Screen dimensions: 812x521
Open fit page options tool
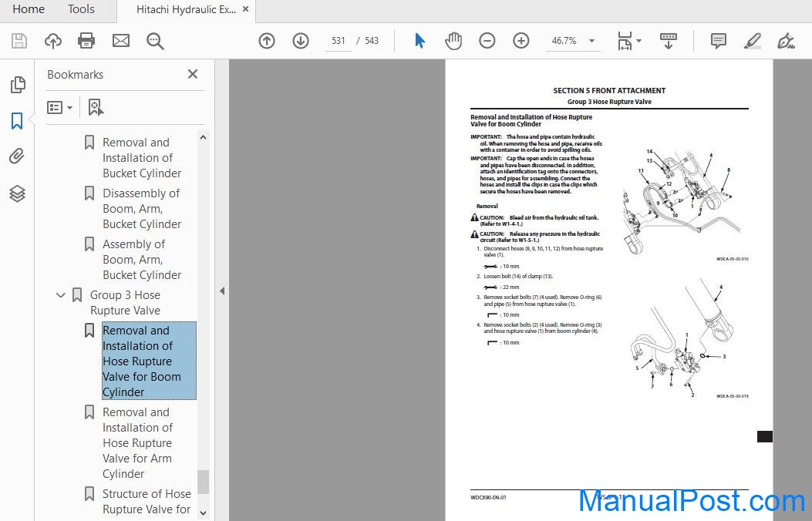coord(628,40)
